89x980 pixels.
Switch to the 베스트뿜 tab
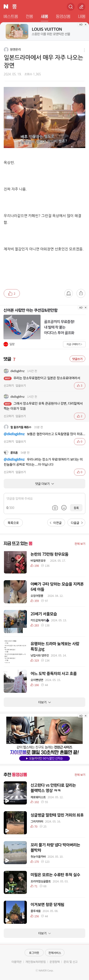pyautogui.click(x=11, y=16)
